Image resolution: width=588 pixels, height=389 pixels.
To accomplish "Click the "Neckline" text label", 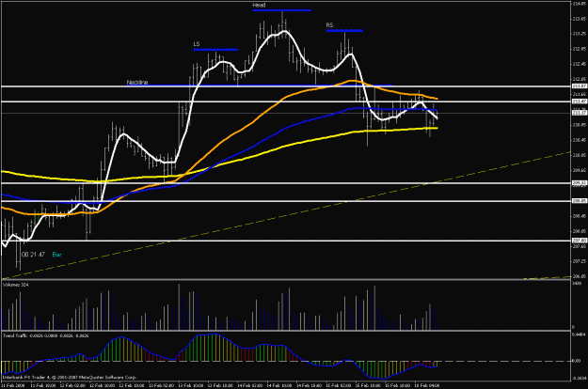I will pos(137,82).
